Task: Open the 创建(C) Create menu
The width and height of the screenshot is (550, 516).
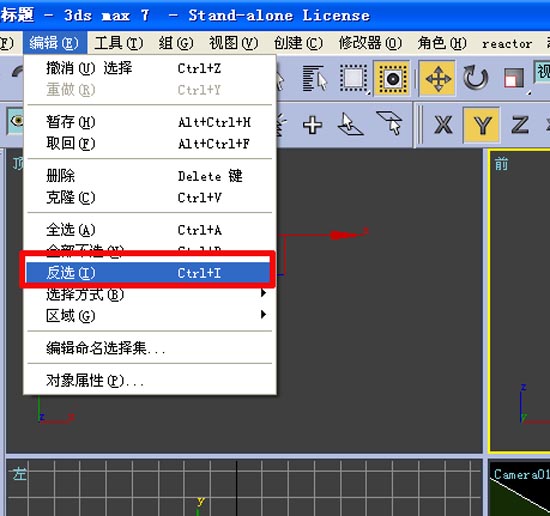Action: [x=299, y=43]
